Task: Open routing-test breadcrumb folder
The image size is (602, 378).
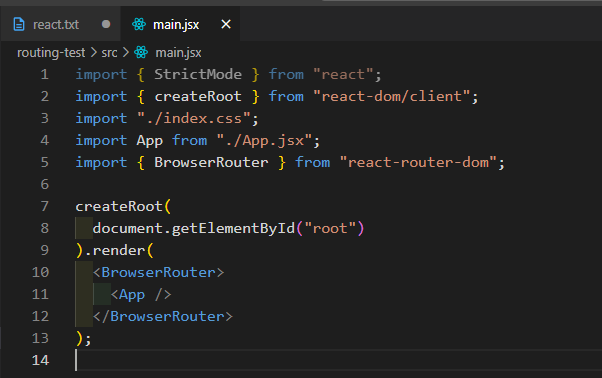Action: tap(51, 53)
